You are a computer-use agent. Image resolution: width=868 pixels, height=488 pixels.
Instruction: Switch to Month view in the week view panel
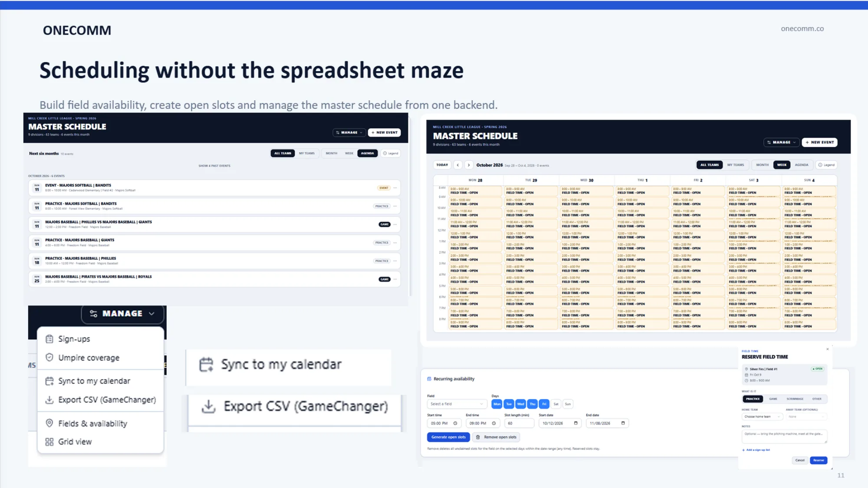click(x=762, y=165)
